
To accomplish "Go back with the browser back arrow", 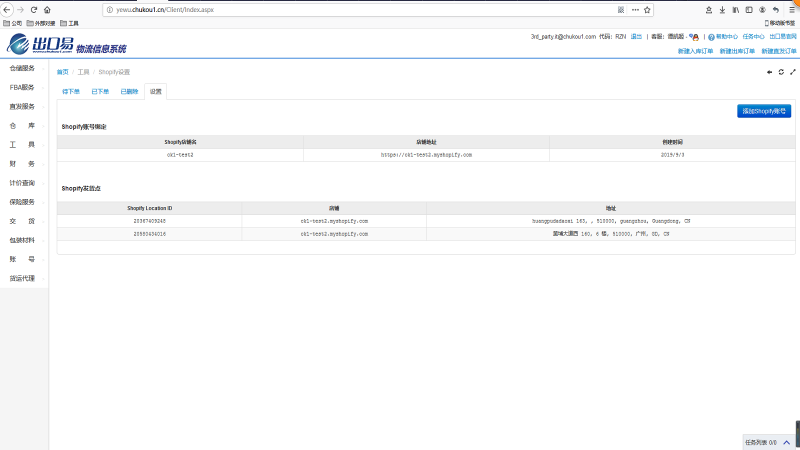I will tap(7, 10).
